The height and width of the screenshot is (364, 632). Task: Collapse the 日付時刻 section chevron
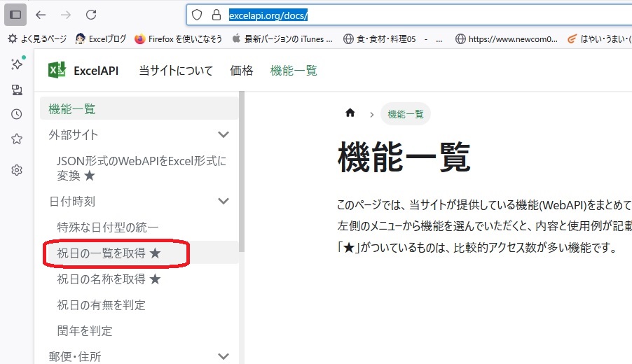pyautogui.click(x=224, y=201)
